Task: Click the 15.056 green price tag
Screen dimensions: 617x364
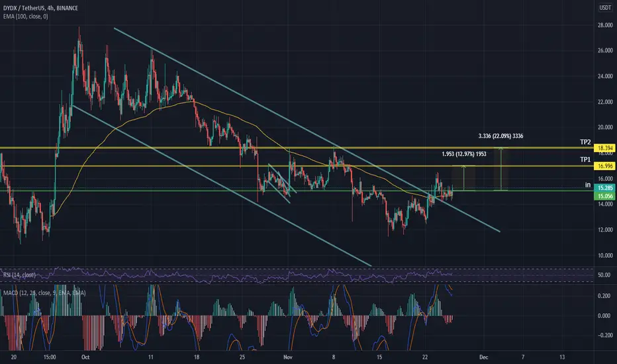Action: click(x=605, y=196)
